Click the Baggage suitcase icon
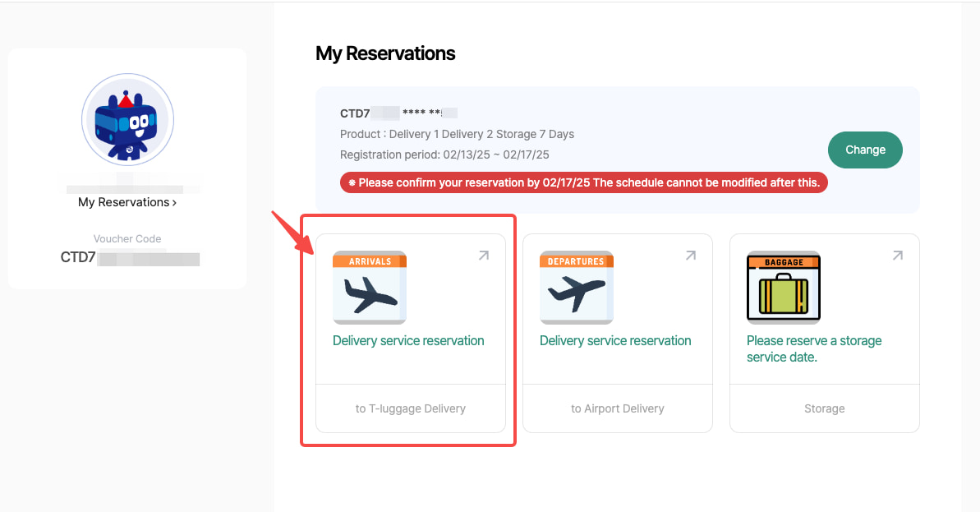980x512 pixels. 784,288
